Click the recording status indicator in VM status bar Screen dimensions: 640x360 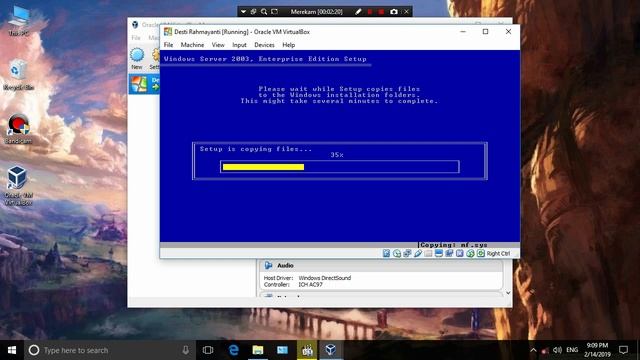click(x=449, y=253)
